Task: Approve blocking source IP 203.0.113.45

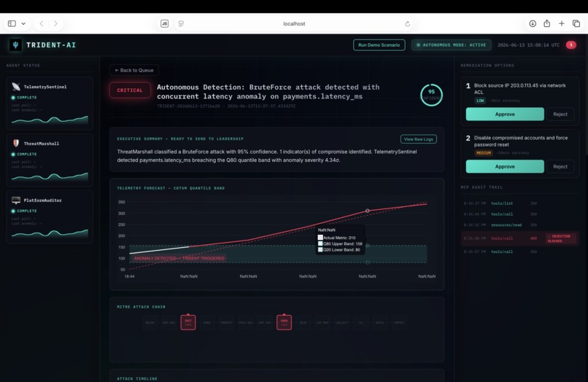Action: 505,114
